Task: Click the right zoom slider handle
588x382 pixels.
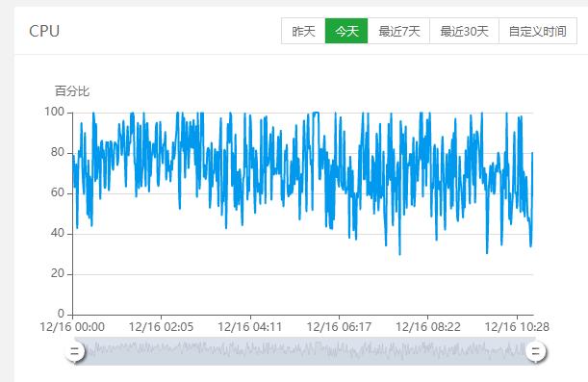Action: point(535,351)
